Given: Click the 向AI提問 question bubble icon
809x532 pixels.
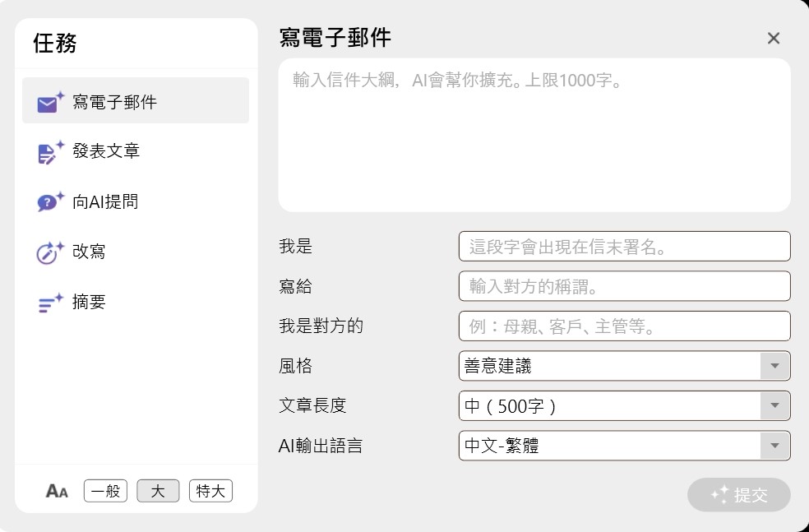Looking at the screenshot, I should click(x=50, y=201).
